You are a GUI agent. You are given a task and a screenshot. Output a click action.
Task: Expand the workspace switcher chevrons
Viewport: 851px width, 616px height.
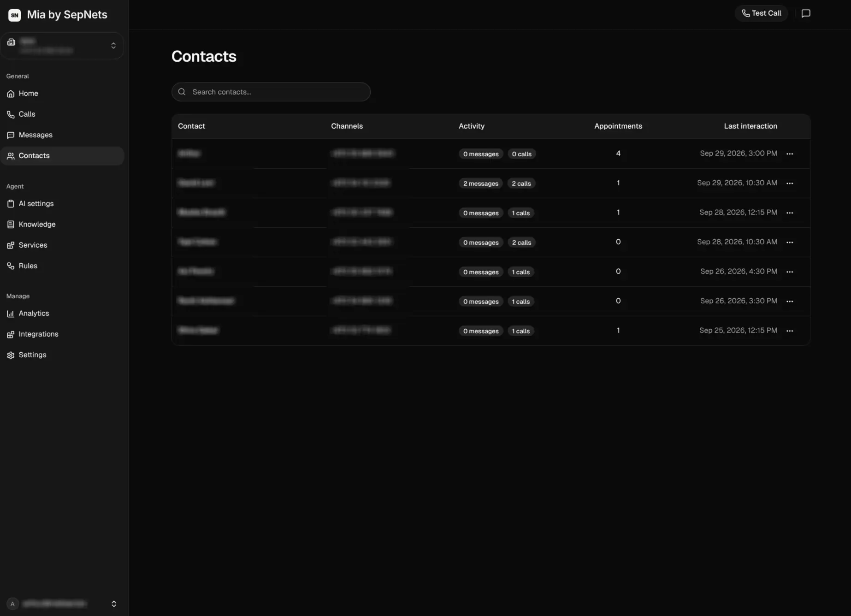[113, 46]
